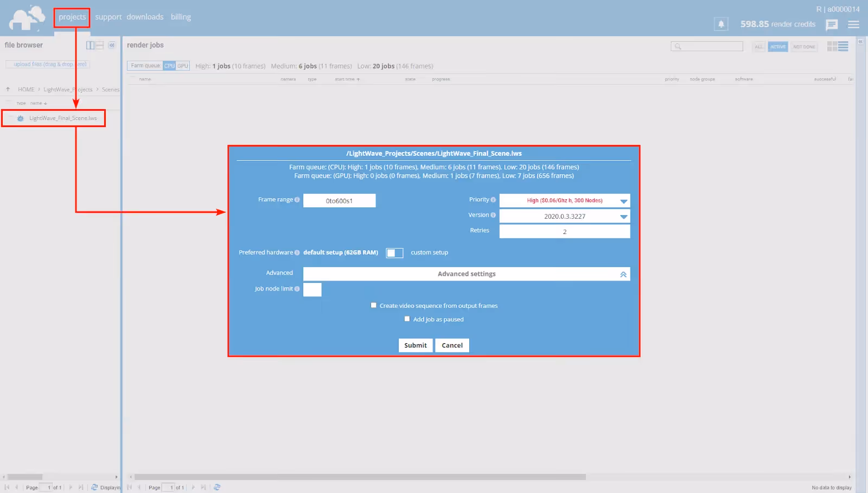Refresh the file browser list
Screen dimensions: 868x493
coord(94,487)
